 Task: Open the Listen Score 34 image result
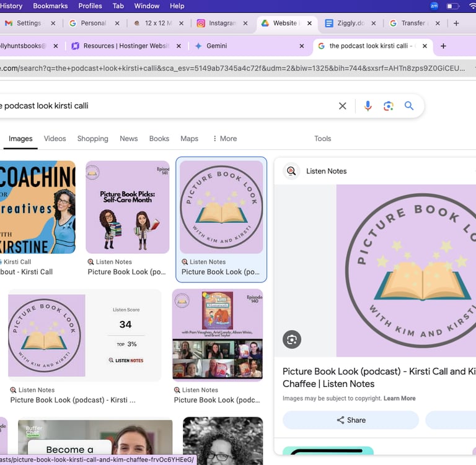click(85, 335)
